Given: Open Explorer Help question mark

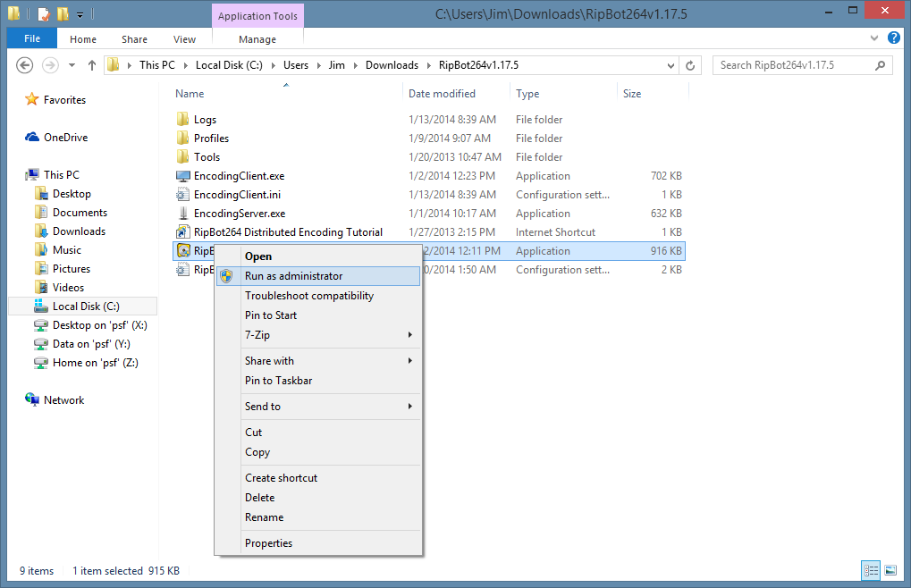Looking at the screenshot, I should [x=894, y=38].
